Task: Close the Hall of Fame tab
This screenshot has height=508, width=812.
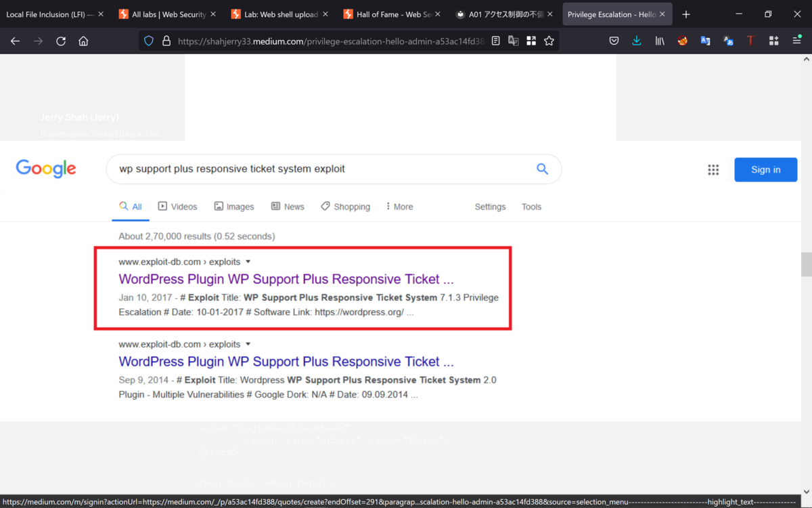Action: [437, 14]
